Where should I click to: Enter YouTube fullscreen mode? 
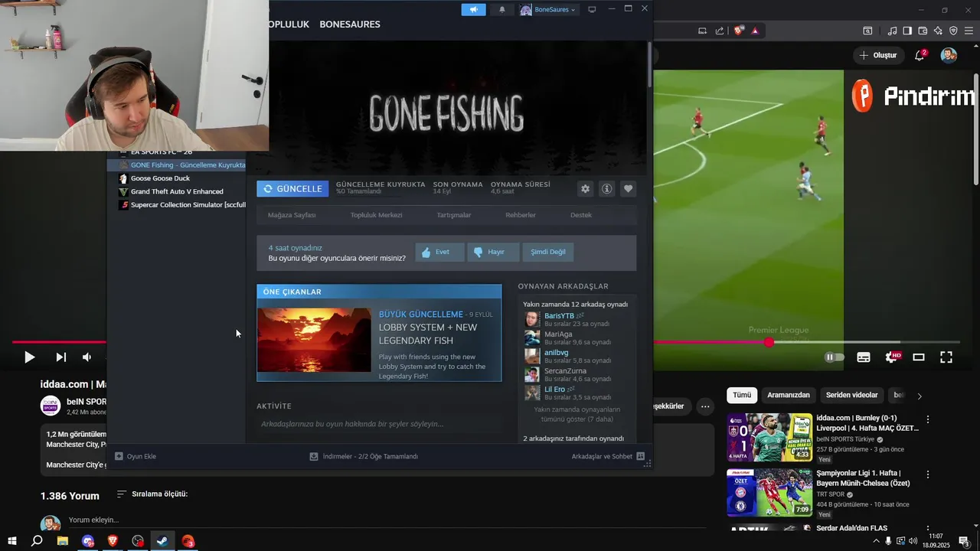(946, 357)
